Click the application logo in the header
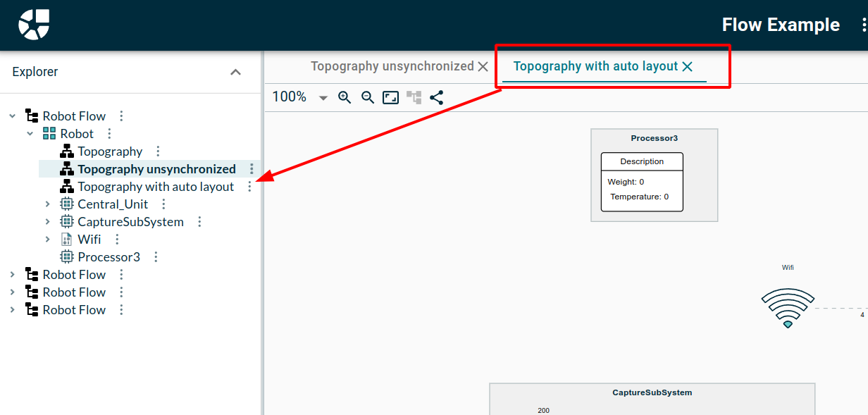This screenshot has height=415, width=868. click(34, 25)
